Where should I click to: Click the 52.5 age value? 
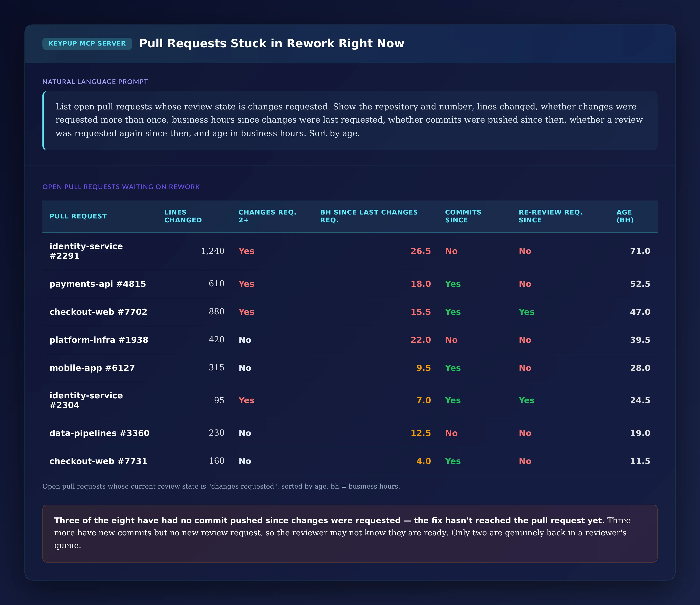640,284
